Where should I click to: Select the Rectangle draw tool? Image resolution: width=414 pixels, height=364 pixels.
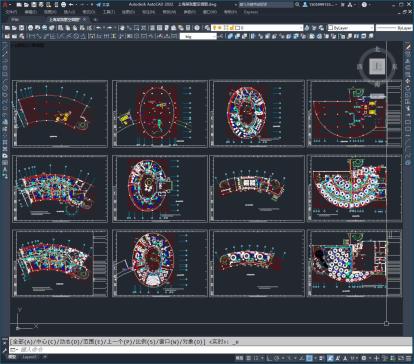coord(5,74)
